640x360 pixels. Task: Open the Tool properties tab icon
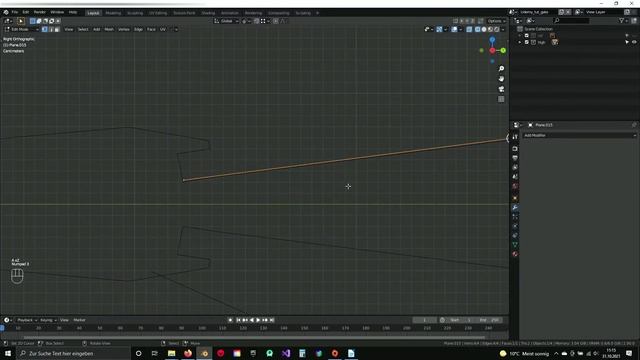click(x=515, y=137)
